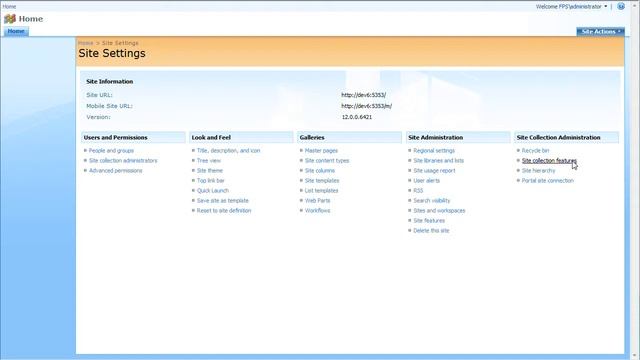
Task: Open Site templates gallery
Action: [x=322, y=180]
